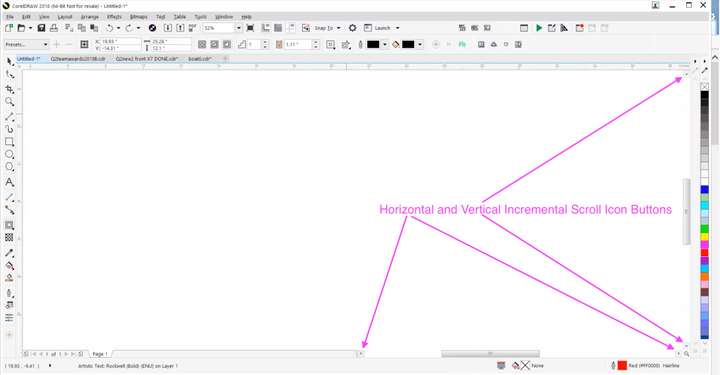Open the File menu
This screenshot has width=720, height=375.
coord(10,17)
